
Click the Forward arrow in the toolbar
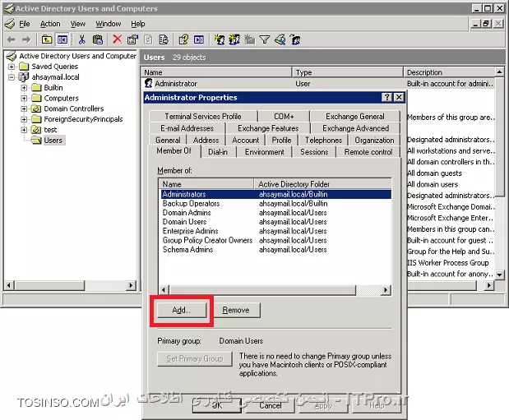(x=26, y=40)
